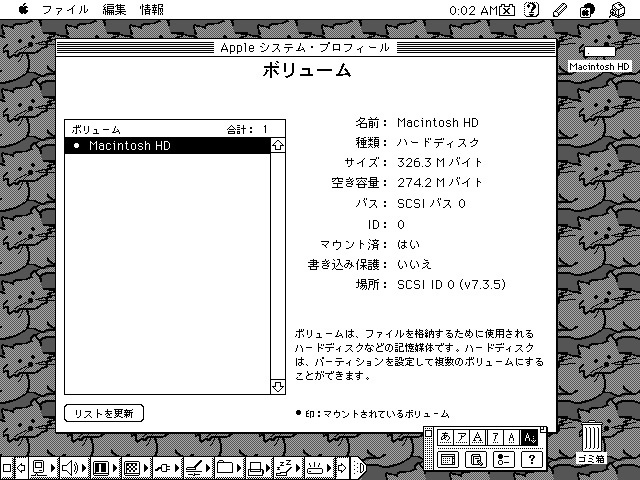Click the control strip collapse tab
Viewport: 640px width, 480px height.
coord(358,468)
